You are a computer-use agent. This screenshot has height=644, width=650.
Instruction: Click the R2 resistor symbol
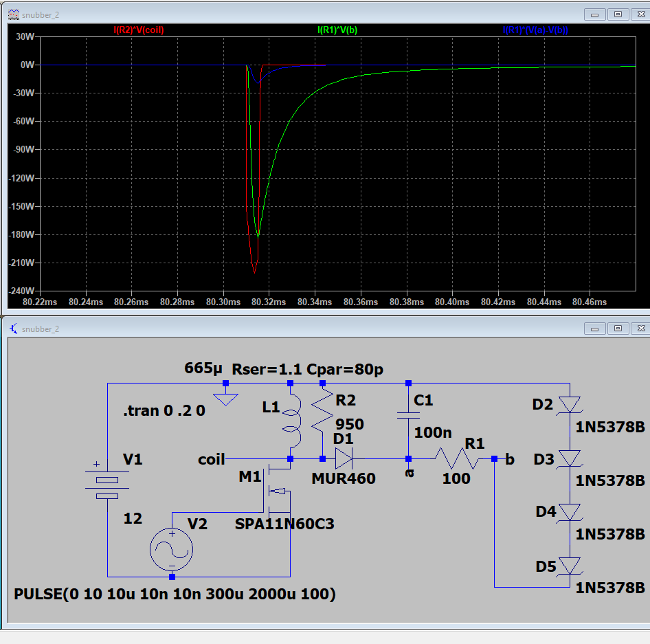tap(322, 419)
